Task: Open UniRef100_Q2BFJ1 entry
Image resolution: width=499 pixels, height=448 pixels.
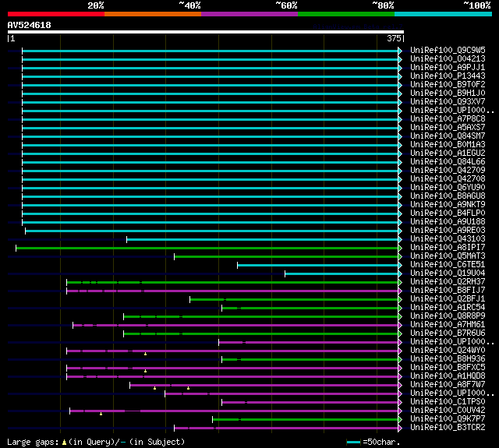Action: coord(448,299)
